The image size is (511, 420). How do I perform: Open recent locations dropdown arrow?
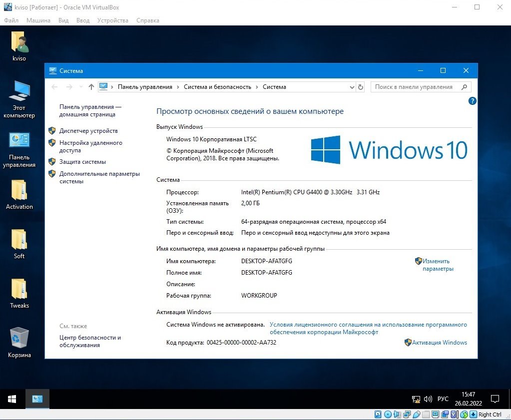click(81, 87)
